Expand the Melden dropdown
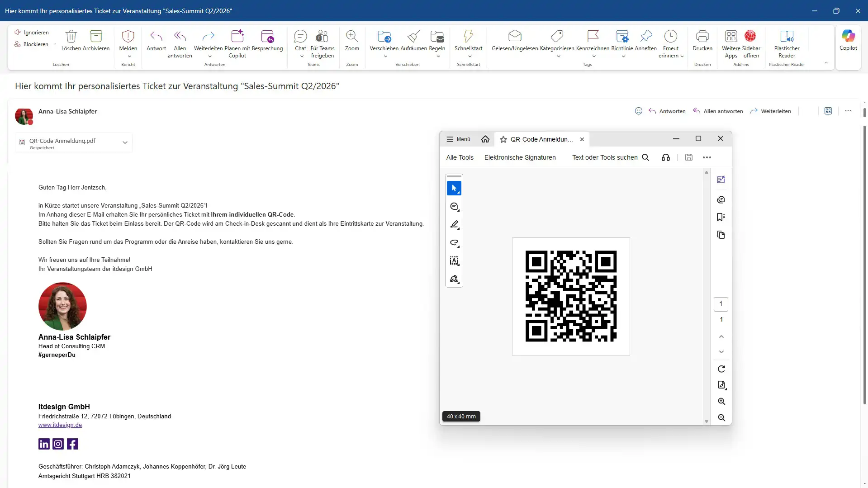Screen dimensions: 868x488 pyautogui.click(x=129, y=57)
